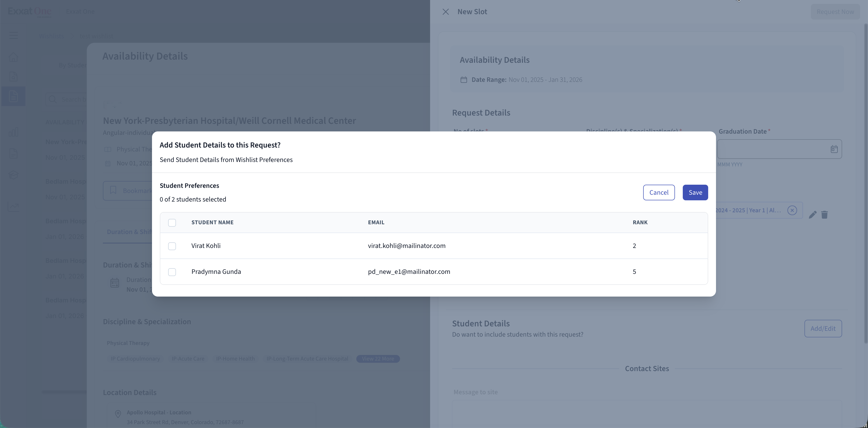
Task: Click the trash delete icon beside year chip
Action: pyautogui.click(x=825, y=214)
